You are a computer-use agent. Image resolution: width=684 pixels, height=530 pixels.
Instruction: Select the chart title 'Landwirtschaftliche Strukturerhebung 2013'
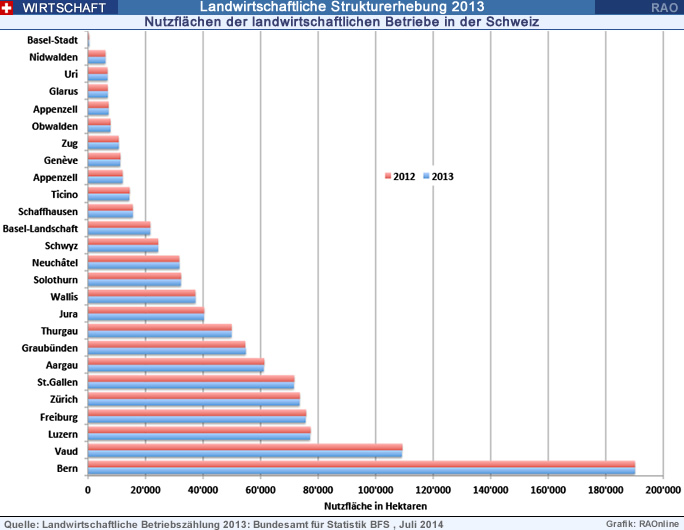point(340,7)
